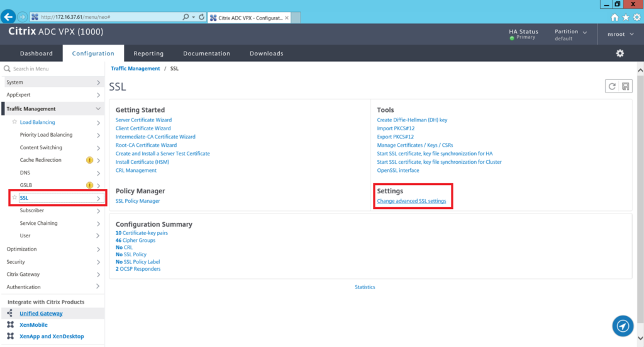Open the browser home icon
644x347 pixels.
click(x=614, y=17)
